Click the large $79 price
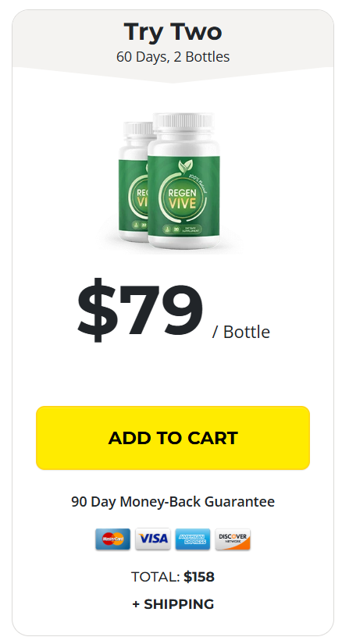The width and height of the screenshot is (342, 644). point(141,309)
